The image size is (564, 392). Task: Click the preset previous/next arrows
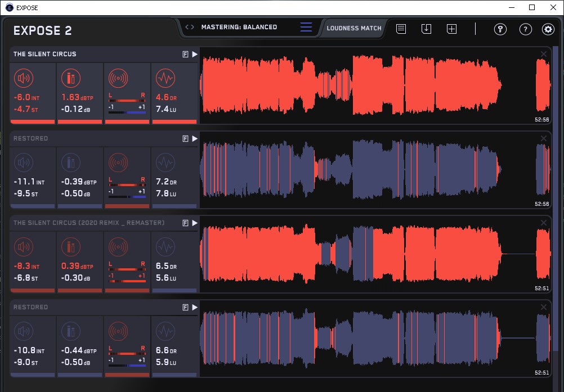(x=190, y=27)
